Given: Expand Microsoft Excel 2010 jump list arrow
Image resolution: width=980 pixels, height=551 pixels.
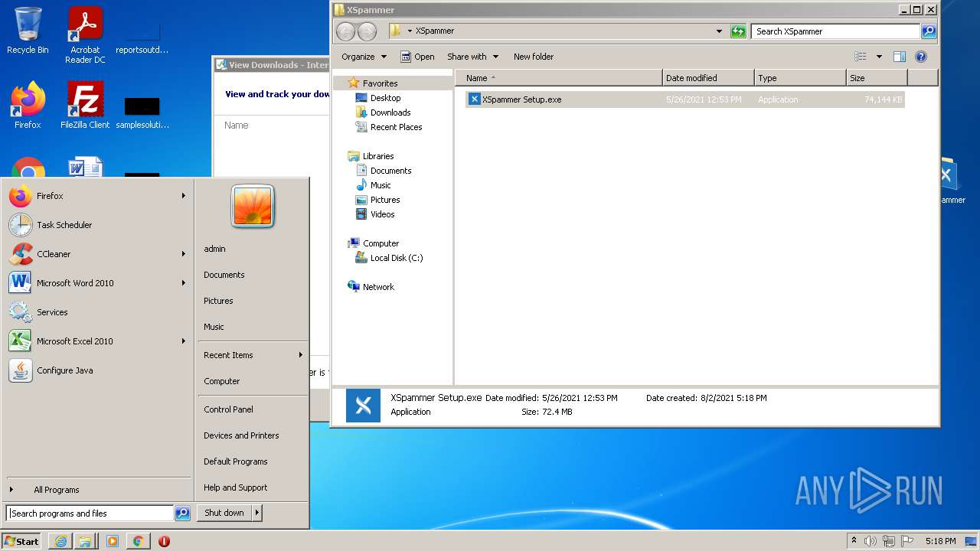Looking at the screenshot, I should point(184,341).
